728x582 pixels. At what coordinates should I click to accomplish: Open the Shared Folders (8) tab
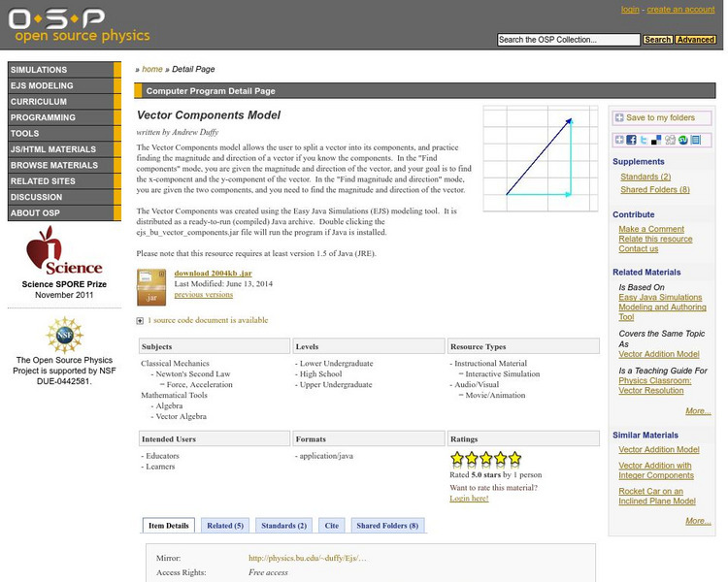coord(387,526)
